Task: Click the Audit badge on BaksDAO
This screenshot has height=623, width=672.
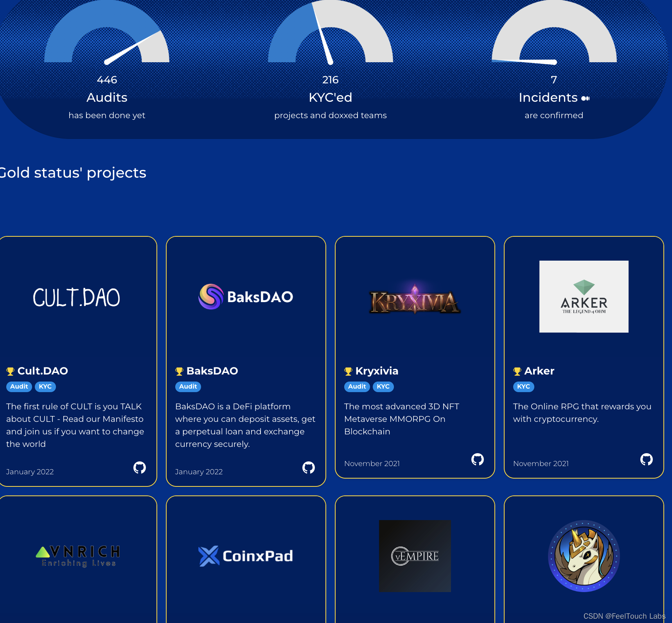Action: click(188, 387)
